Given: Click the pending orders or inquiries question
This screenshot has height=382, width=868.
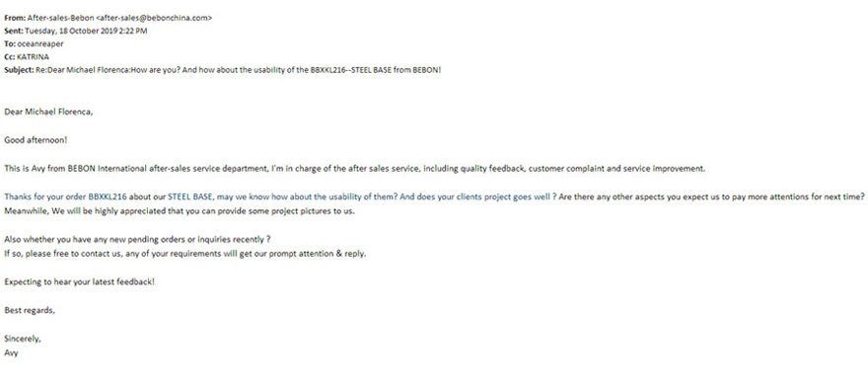Looking at the screenshot, I should [x=137, y=240].
